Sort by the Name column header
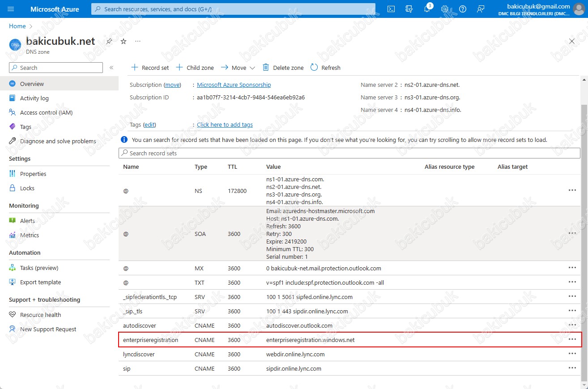The image size is (588, 389). point(131,167)
